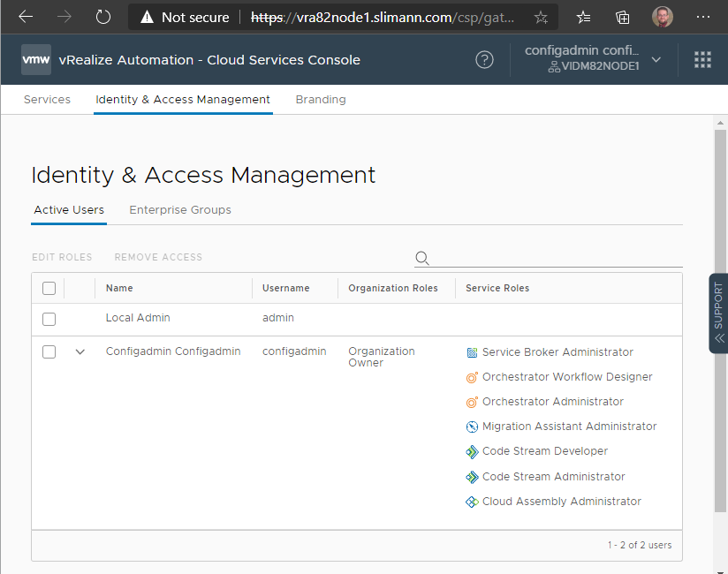Click the Orchestrator Administrator text
This screenshot has height=574, width=728.
(x=553, y=402)
